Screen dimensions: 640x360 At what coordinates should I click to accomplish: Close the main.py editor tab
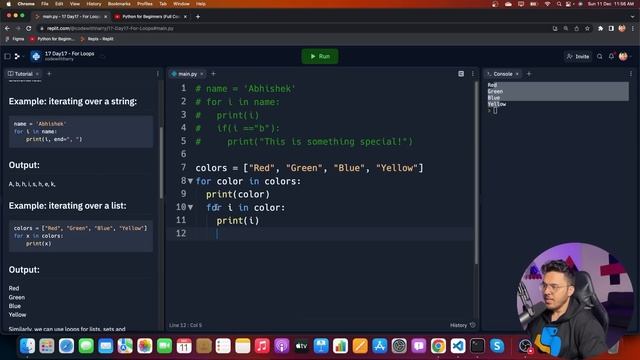(202, 74)
